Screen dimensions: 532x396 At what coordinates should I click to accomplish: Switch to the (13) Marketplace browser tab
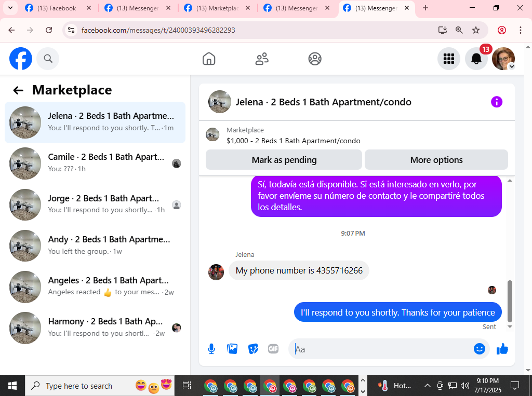coord(217,8)
